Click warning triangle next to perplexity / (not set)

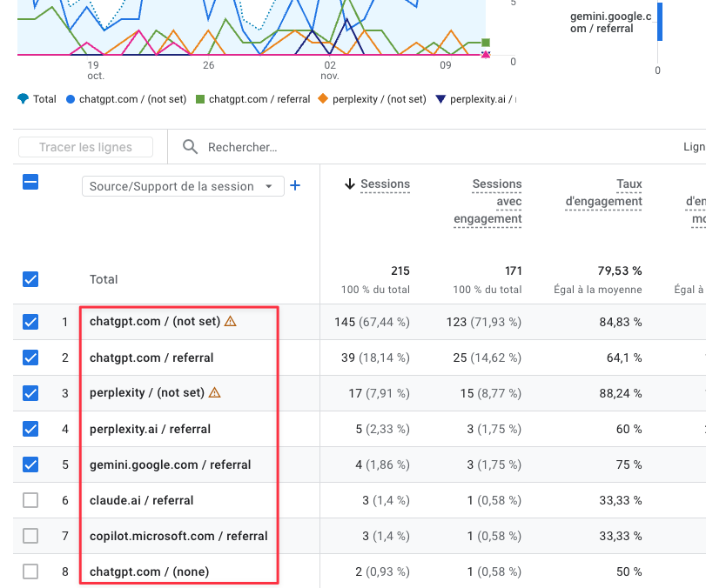[x=214, y=392]
